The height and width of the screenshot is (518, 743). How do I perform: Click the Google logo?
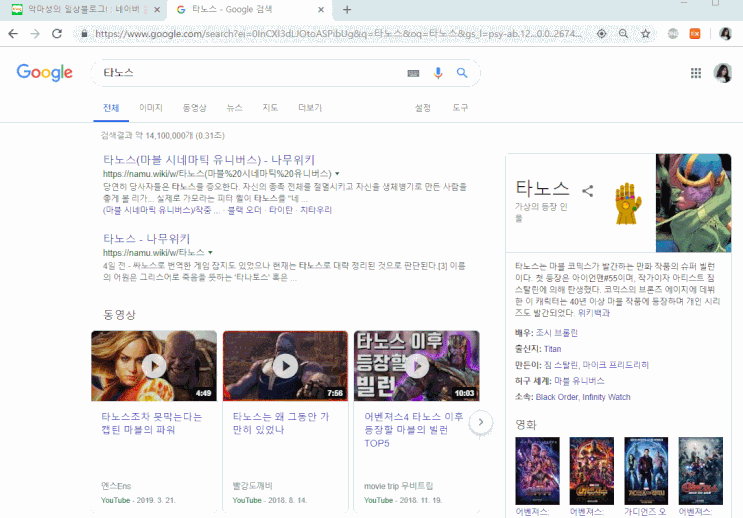[x=45, y=72]
